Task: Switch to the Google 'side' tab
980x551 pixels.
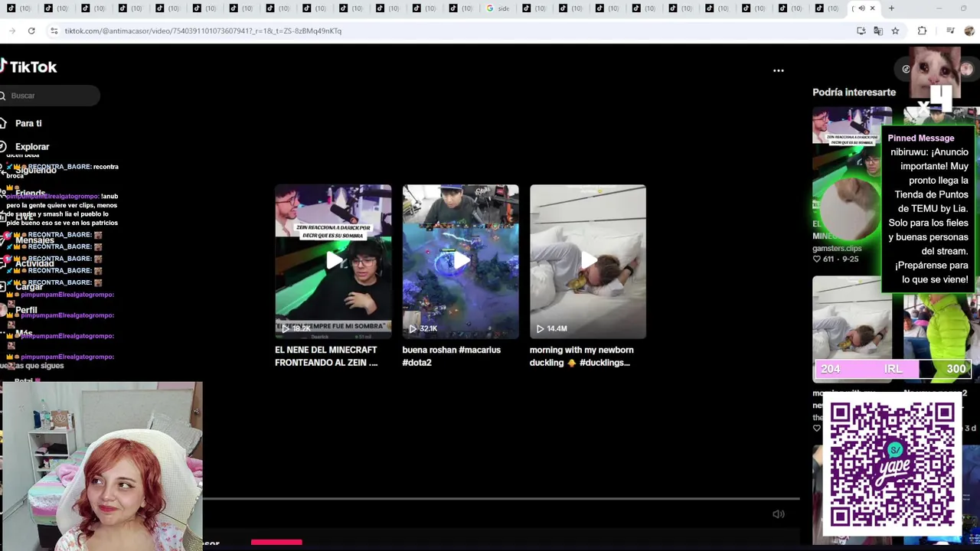Action: [498, 8]
